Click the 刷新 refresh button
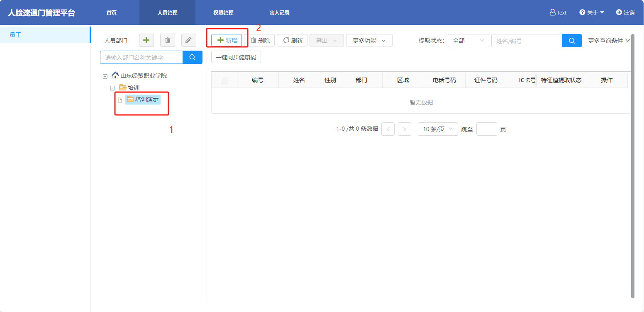 [292, 40]
